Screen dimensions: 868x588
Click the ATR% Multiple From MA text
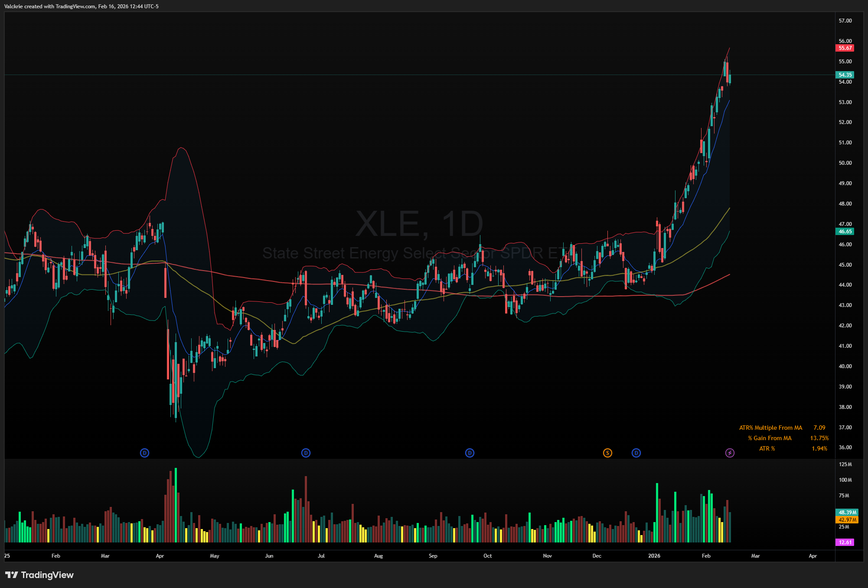(770, 428)
